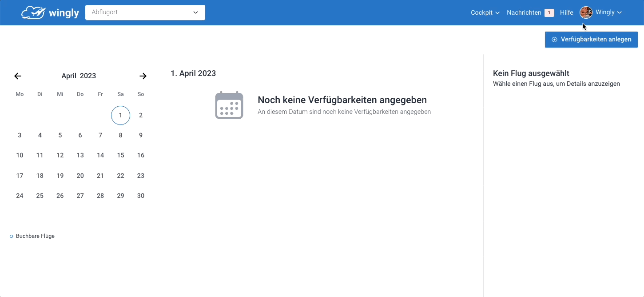Select April 16 in the calendar
The image size is (644, 297).
click(141, 155)
